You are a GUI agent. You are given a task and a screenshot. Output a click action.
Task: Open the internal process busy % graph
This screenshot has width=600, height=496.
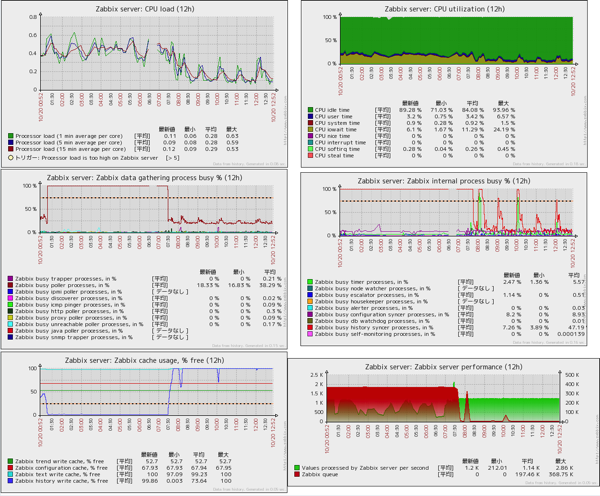[x=444, y=259]
